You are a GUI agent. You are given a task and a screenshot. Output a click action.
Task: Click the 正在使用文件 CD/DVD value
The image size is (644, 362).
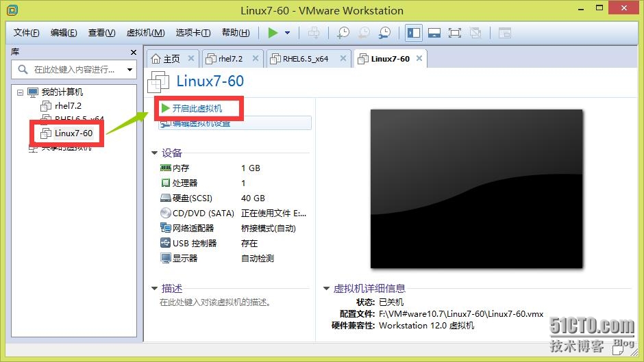pos(273,214)
